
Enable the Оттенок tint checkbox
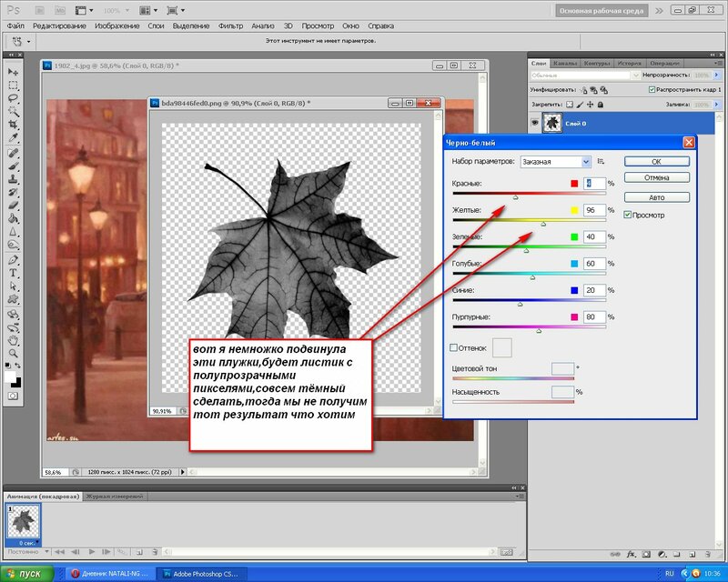[x=454, y=347]
